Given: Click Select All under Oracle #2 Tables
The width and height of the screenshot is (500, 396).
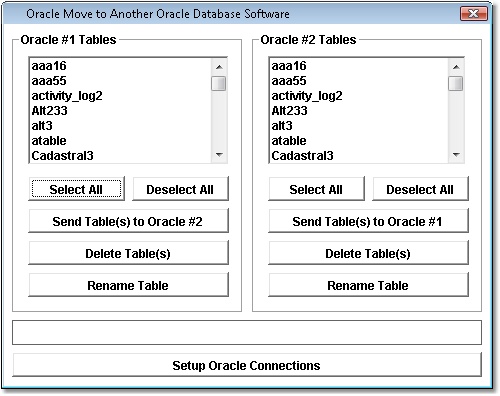Looking at the screenshot, I should (316, 189).
